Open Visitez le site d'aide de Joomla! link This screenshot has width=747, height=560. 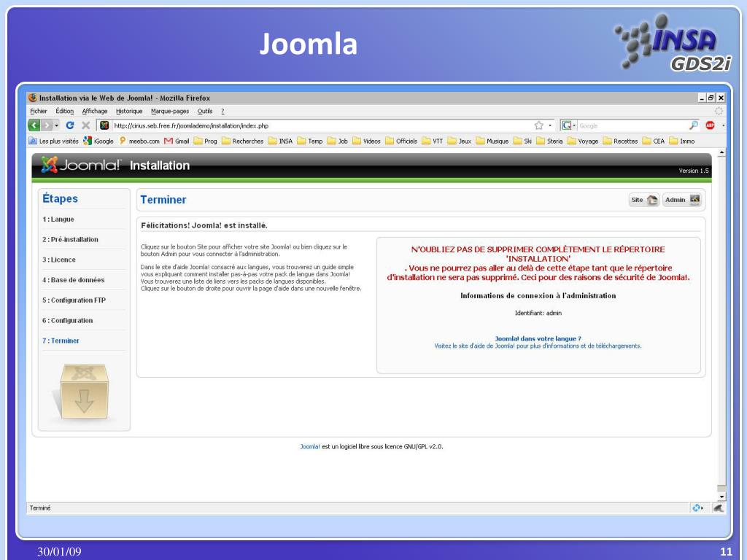[x=538, y=346]
